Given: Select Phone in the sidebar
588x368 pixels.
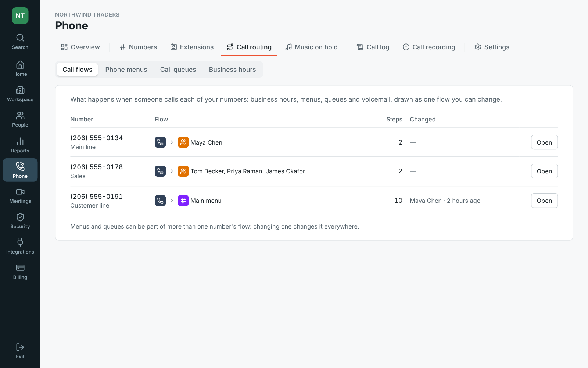Looking at the screenshot, I should (20, 170).
